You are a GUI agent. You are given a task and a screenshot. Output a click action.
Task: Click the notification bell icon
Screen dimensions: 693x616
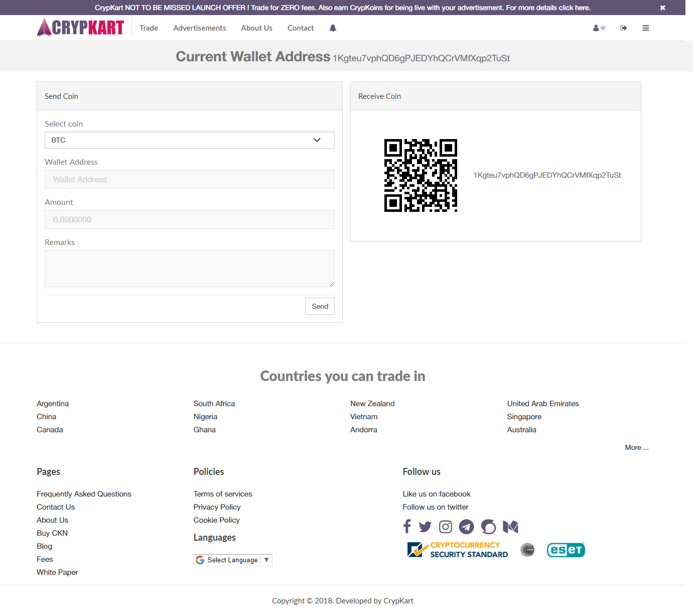click(x=333, y=28)
